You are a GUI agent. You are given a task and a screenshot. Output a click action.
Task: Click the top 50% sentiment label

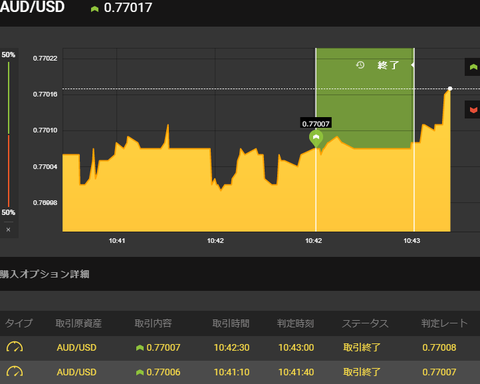point(8,55)
